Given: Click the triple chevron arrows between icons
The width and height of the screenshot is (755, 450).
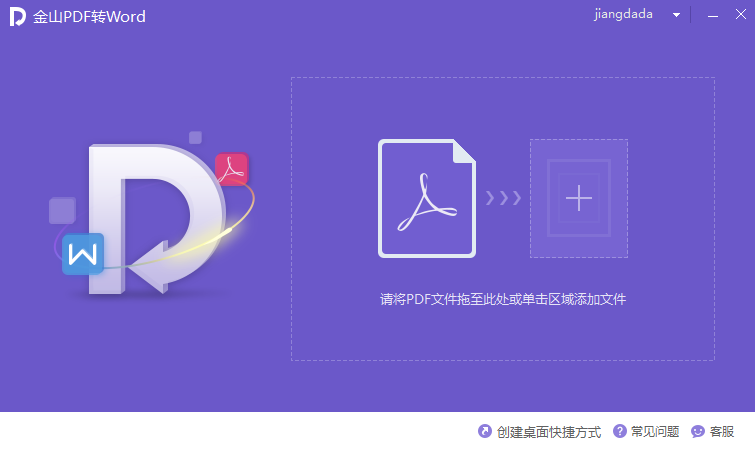Looking at the screenshot, I should [503, 198].
